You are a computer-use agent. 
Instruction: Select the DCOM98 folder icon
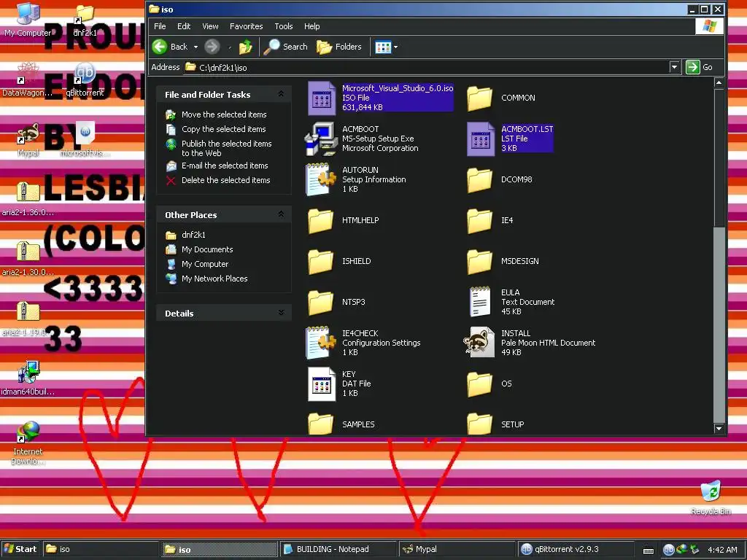coord(480,180)
